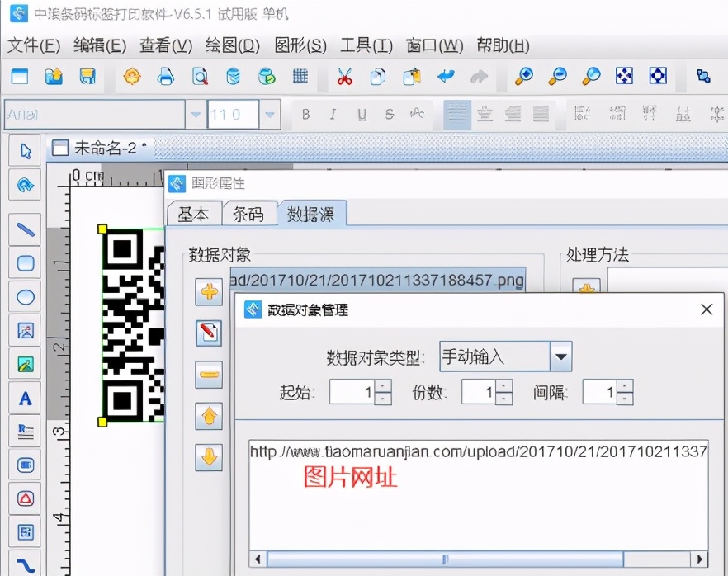
Task: Save the label using floppy icon
Action: coord(87,76)
